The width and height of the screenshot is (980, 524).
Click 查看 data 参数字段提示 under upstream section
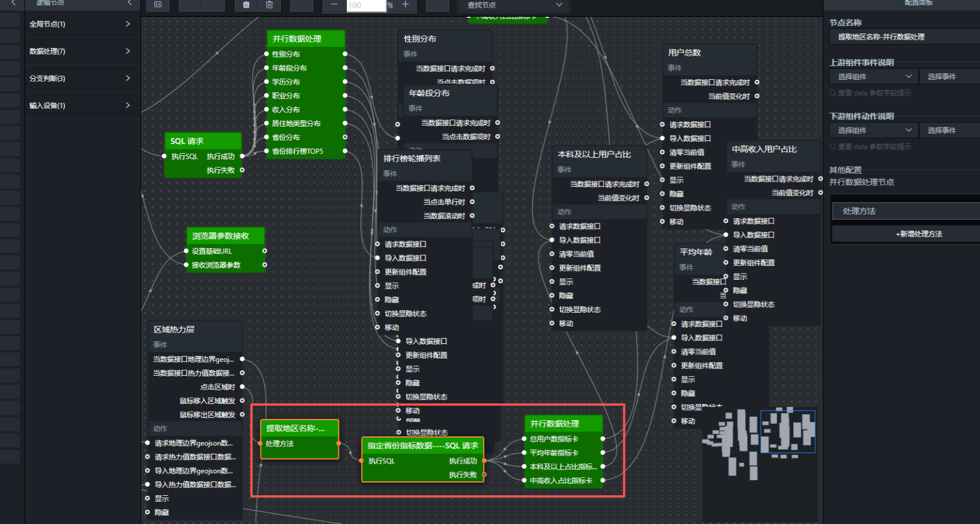coord(870,93)
